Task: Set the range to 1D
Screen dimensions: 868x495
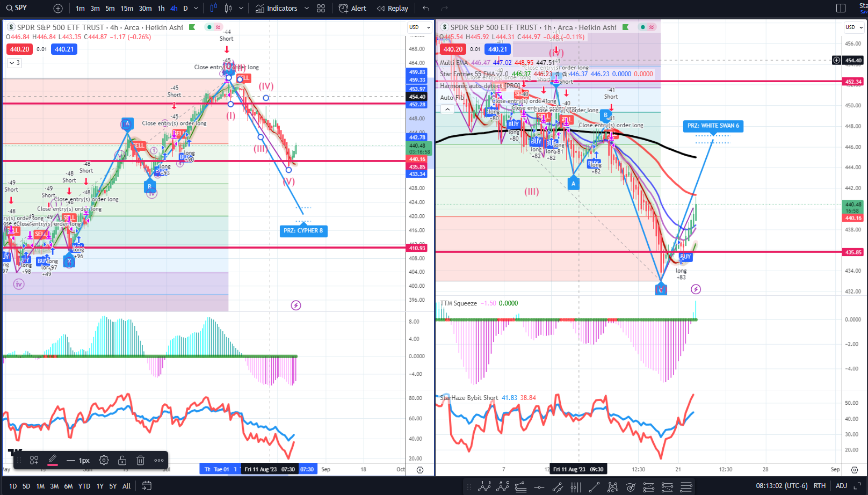Action: 13,486
